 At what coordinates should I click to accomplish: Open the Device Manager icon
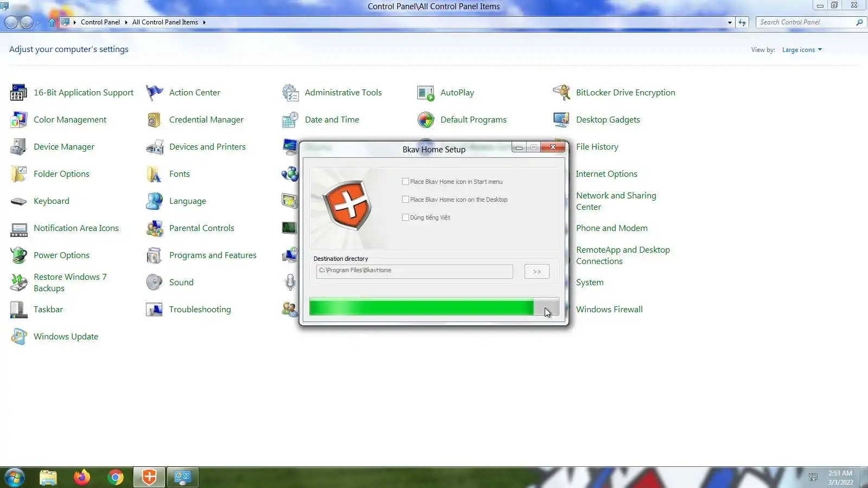click(x=18, y=147)
